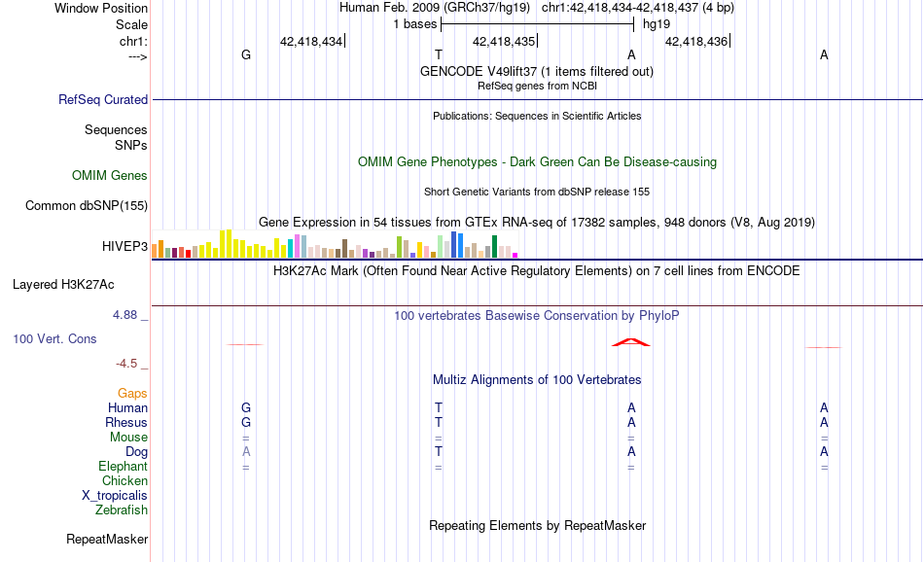The image size is (924, 562).
Task: Click the magenta bar ending the HIVEP3 chart
Action: coord(515,255)
